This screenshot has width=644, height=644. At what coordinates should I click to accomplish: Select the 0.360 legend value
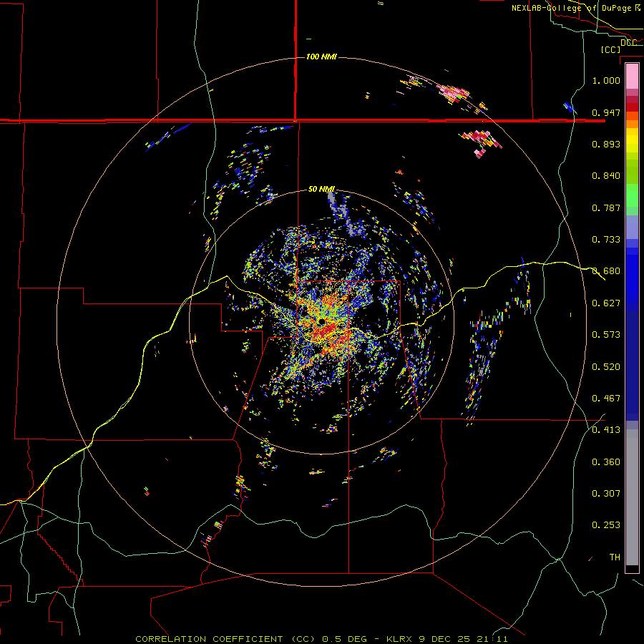coord(606,462)
